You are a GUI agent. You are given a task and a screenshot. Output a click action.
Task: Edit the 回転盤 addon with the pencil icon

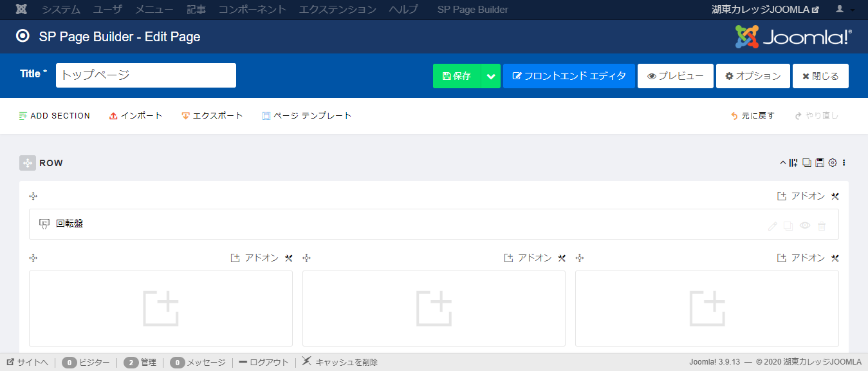coord(773,225)
